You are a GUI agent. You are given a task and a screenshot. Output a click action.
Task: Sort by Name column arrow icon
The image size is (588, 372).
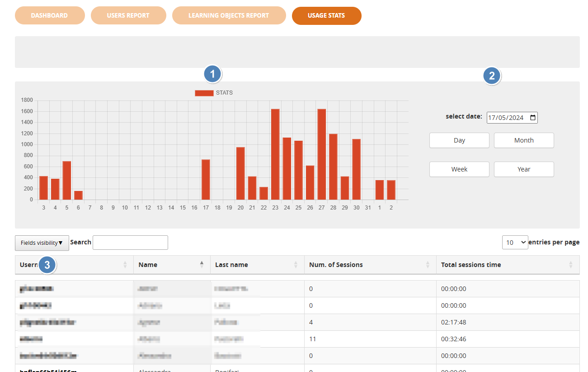(x=202, y=265)
